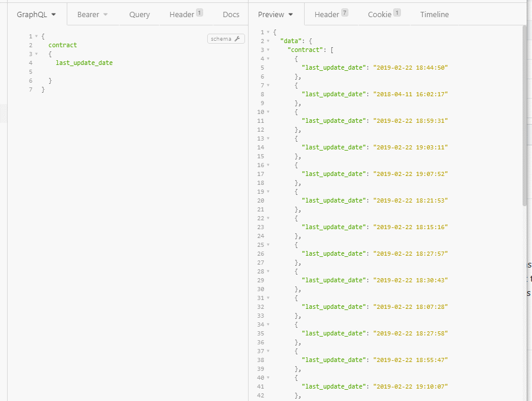Show the response Header tab with badge 7
Image resolution: width=532 pixels, height=401 pixels.
331,14
